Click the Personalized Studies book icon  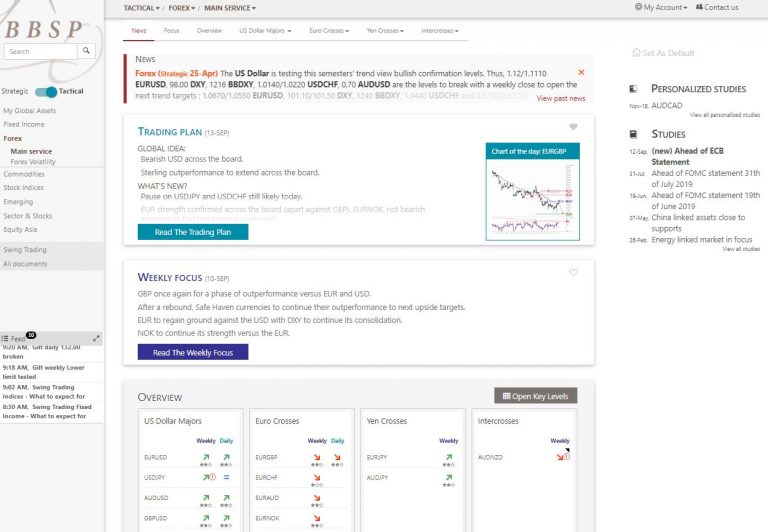coord(633,89)
